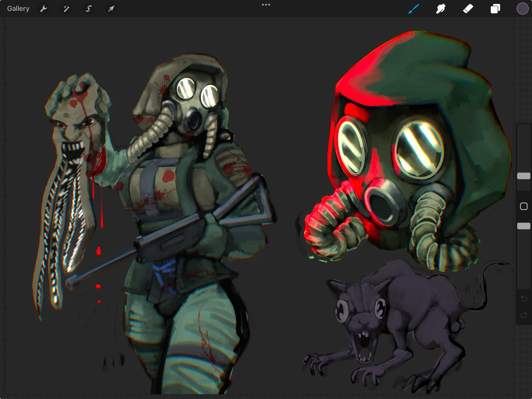The width and height of the screenshot is (532, 399).
Task: Select the Eraser tool
Action: [x=468, y=9]
